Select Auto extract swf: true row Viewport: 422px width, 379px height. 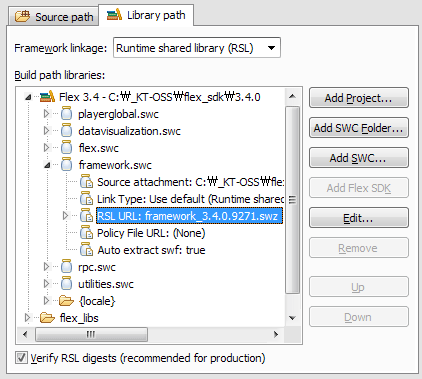pyautogui.click(x=151, y=250)
